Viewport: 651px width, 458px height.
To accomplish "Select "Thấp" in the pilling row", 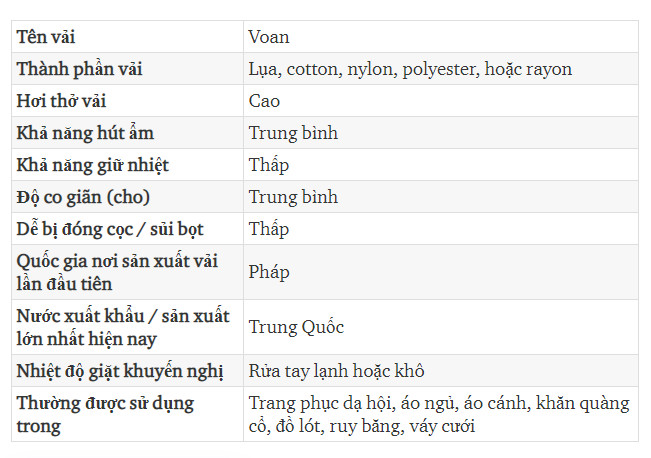I will pyautogui.click(x=269, y=229).
